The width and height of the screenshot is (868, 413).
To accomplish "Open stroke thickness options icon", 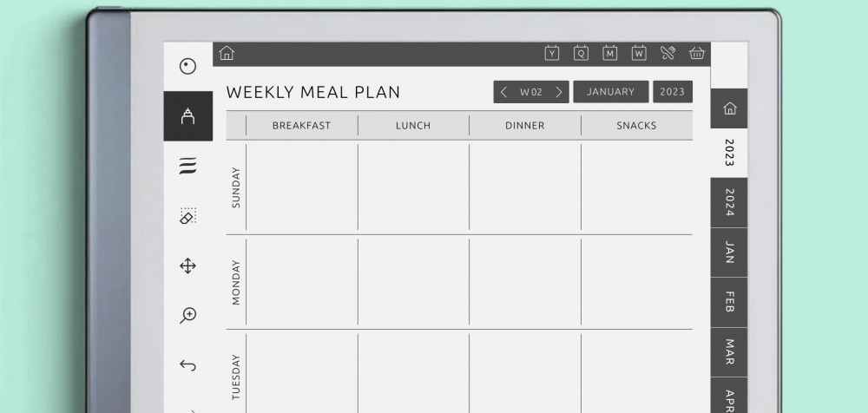I will click(x=187, y=167).
